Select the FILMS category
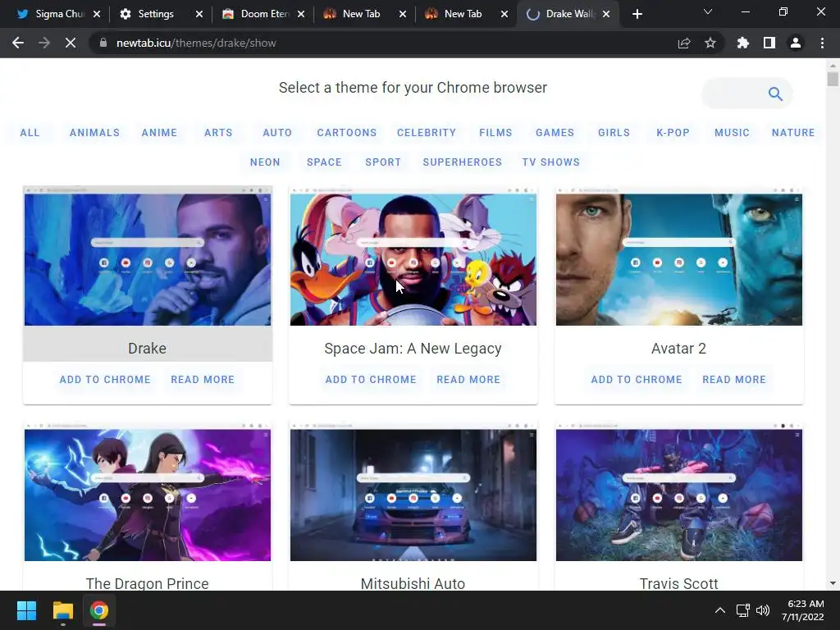 coord(495,132)
